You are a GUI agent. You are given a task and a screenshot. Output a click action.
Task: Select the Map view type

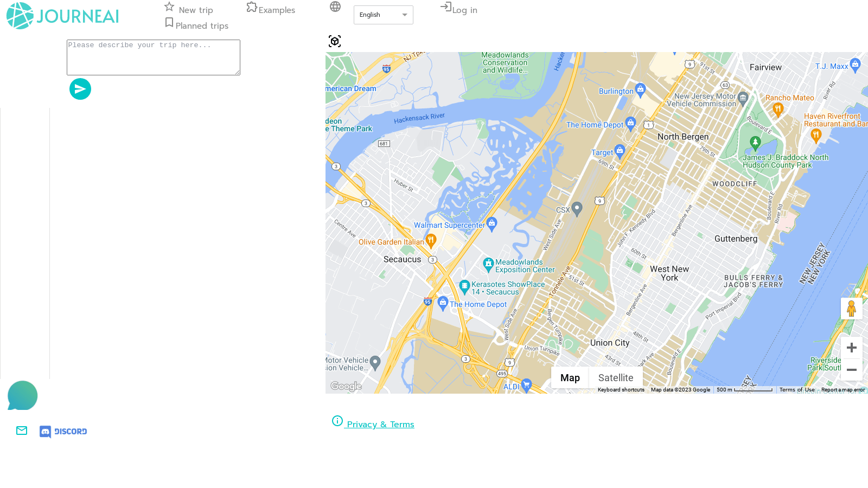click(570, 378)
